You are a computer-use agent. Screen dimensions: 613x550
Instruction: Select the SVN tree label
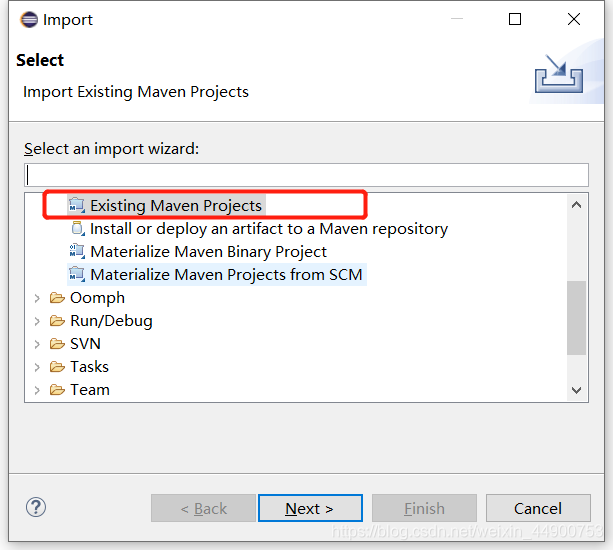pyautogui.click(x=85, y=344)
